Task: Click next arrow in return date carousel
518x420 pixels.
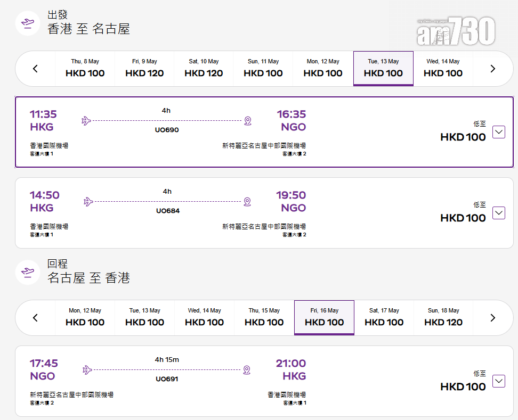Action: coord(492,318)
